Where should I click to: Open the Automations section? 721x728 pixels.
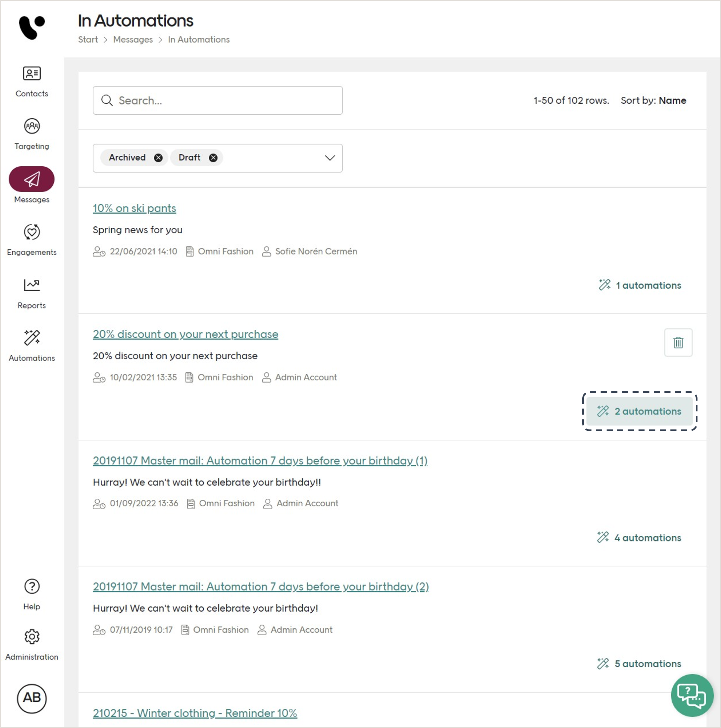coord(32,346)
